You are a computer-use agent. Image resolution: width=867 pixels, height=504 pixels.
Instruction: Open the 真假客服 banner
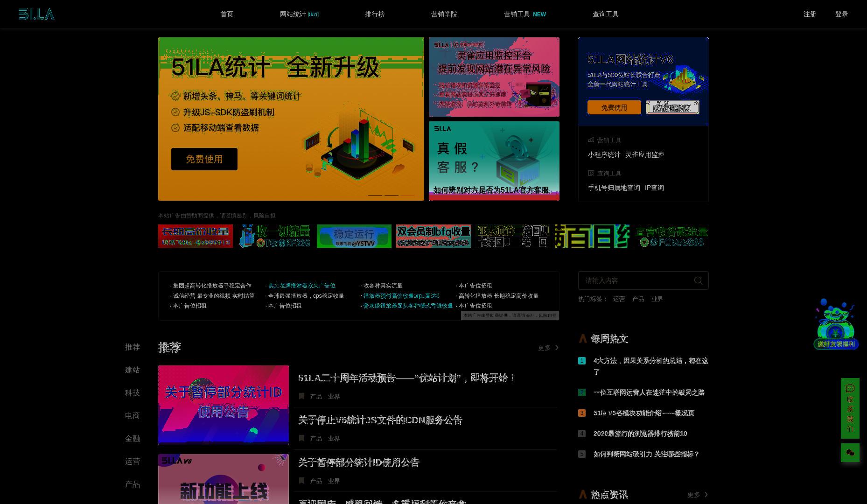pos(494,161)
